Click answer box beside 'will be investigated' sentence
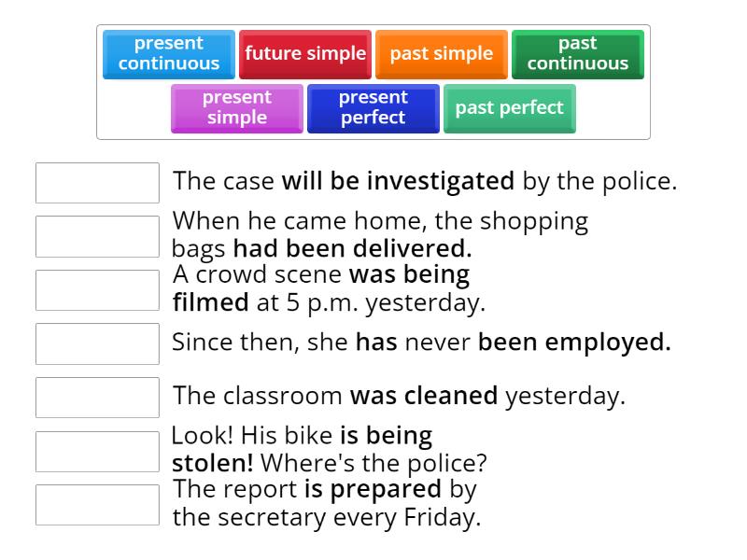The image size is (747, 560). 98,182
